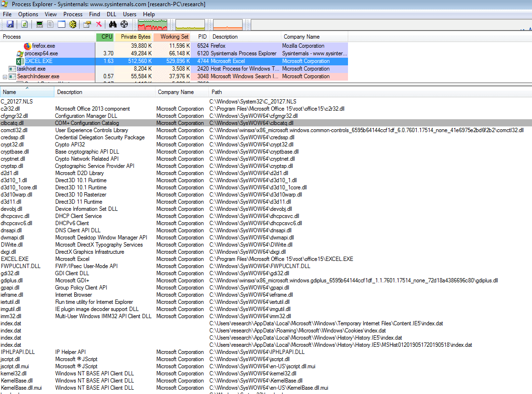The image size is (532, 394).
Task: Click the Firefox process icon
Action: [28, 46]
